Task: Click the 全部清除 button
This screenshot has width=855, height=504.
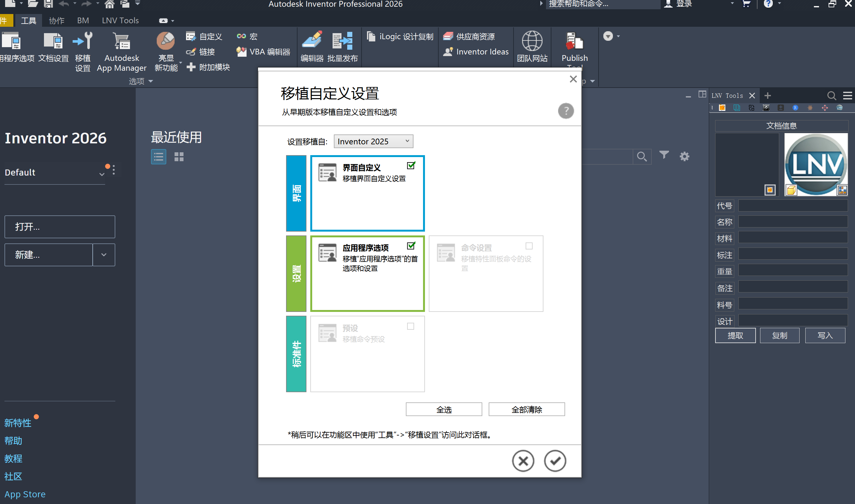Action: click(x=527, y=409)
